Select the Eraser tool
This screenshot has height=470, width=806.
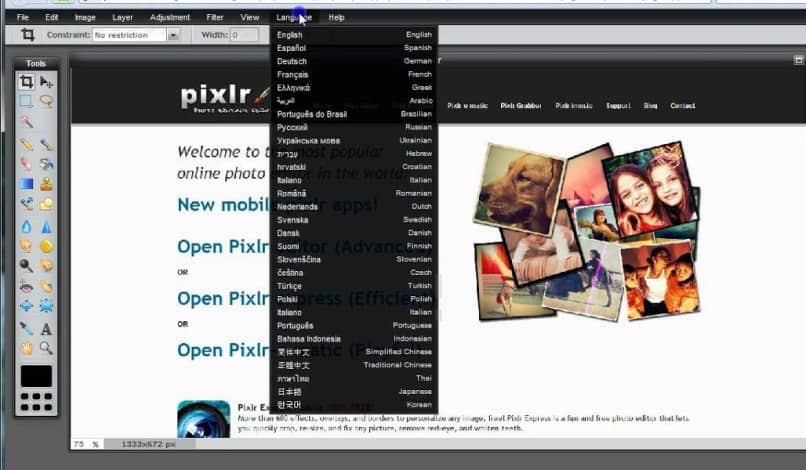(26, 164)
